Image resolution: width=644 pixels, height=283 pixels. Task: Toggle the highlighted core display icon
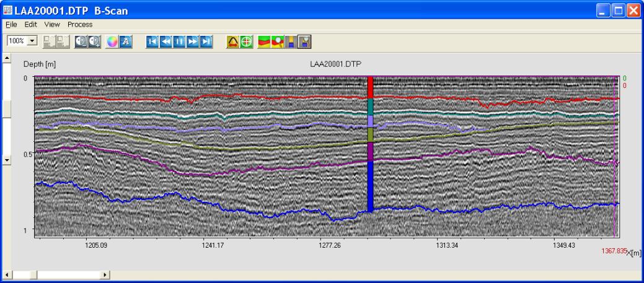click(305, 41)
